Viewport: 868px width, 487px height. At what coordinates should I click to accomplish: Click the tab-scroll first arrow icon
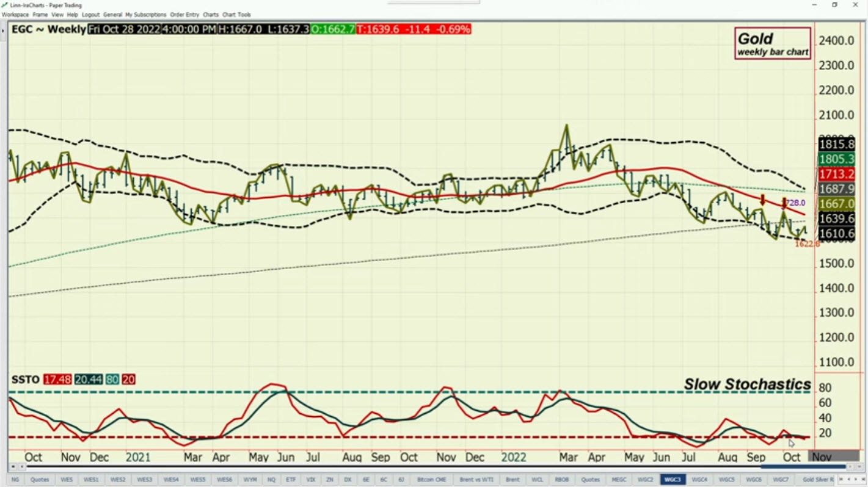(840, 480)
